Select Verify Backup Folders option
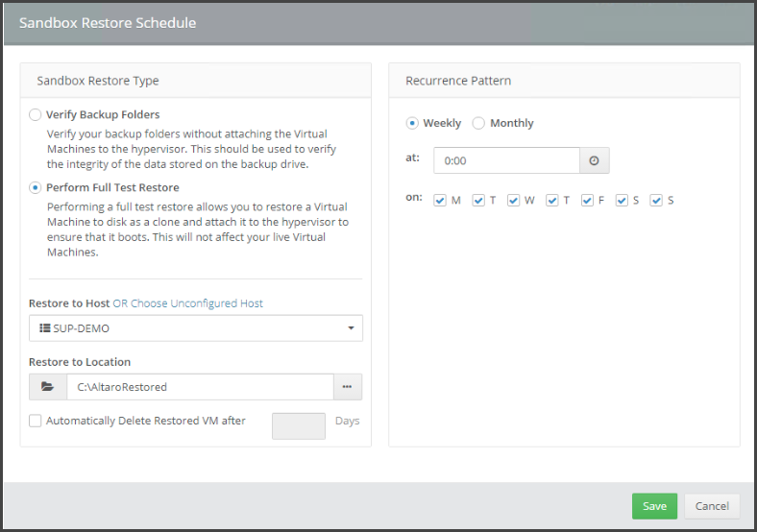Image resolution: width=757 pixels, height=532 pixels. 36,114
